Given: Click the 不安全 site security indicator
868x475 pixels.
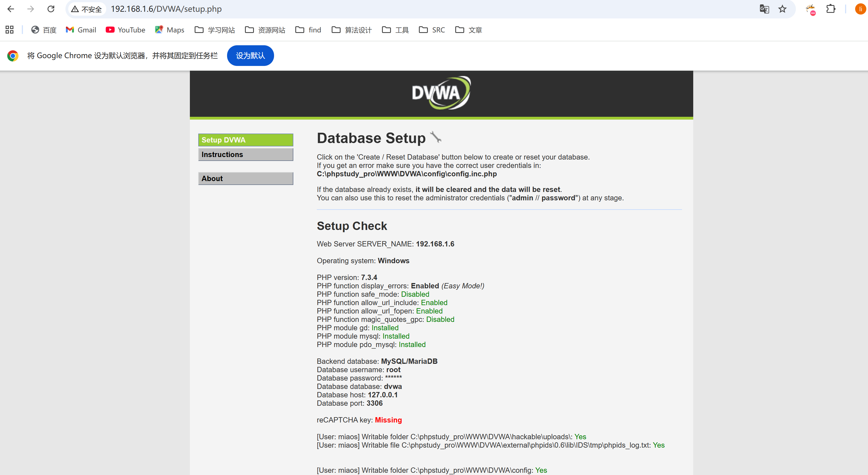Looking at the screenshot, I should pyautogui.click(x=87, y=9).
